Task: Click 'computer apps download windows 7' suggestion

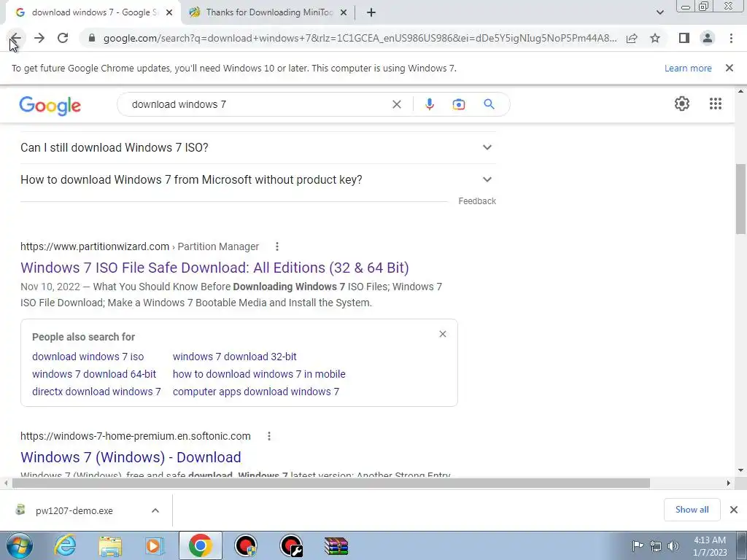Action: [x=256, y=392]
